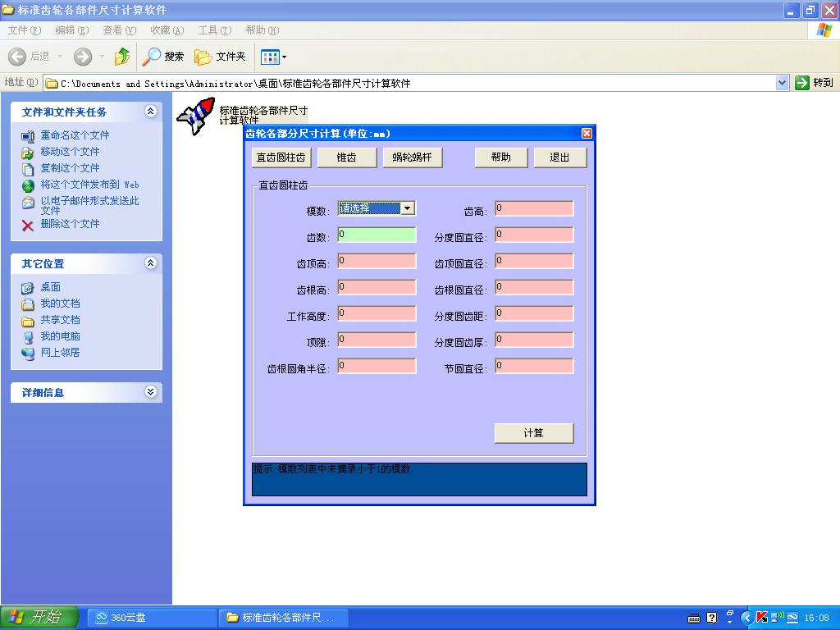
Task: Open the Views toolbar icon
Action: [271, 57]
